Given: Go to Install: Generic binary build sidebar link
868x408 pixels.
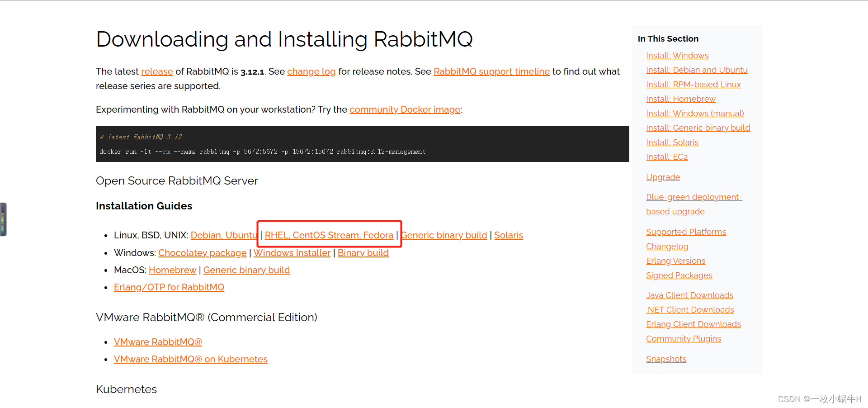Looking at the screenshot, I should click(698, 128).
